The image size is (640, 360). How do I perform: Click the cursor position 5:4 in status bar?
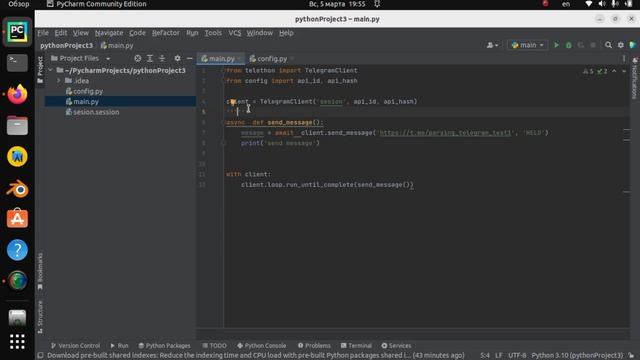pyautogui.click(x=484, y=356)
